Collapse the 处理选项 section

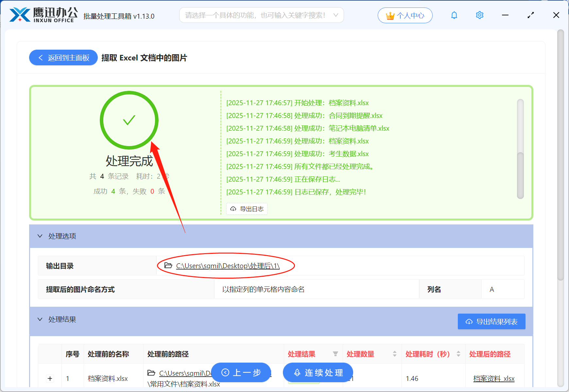[x=40, y=236]
